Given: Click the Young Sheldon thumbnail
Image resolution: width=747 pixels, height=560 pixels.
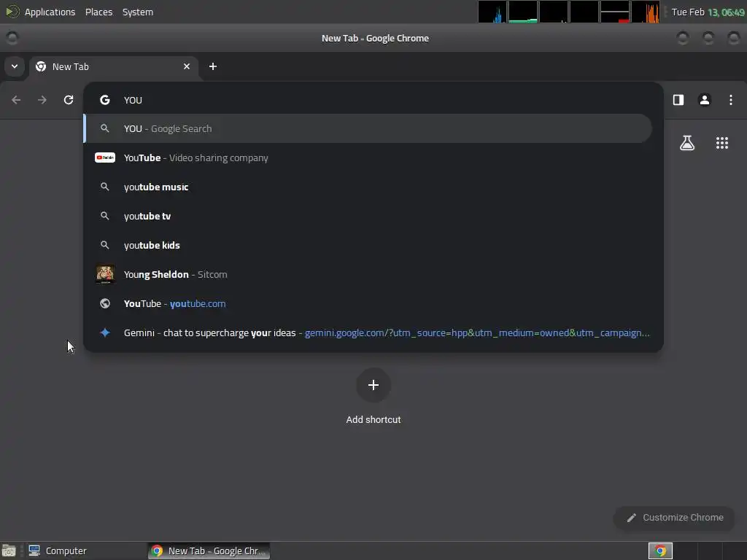Looking at the screenshot, I should click(105, 274).
